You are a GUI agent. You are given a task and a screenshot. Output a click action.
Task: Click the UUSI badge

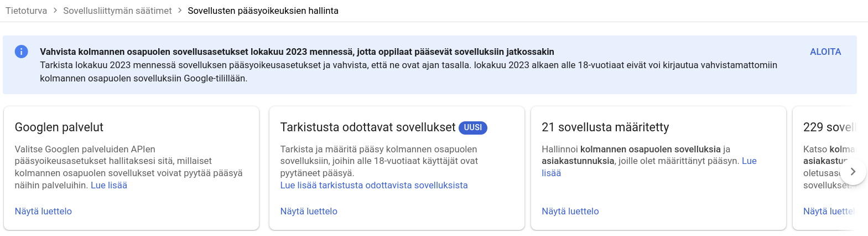click(472, 127)
